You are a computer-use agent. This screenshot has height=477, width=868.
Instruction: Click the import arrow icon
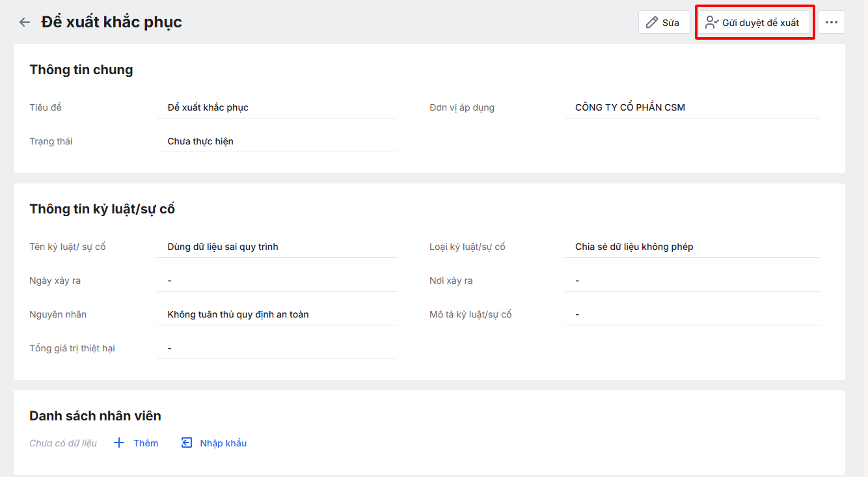tap(187, 443)
